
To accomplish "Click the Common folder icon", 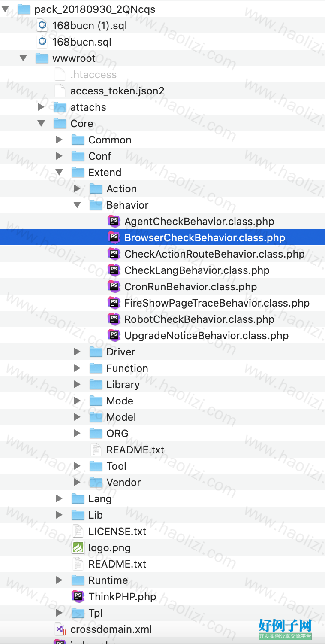I will click(78, 140).
